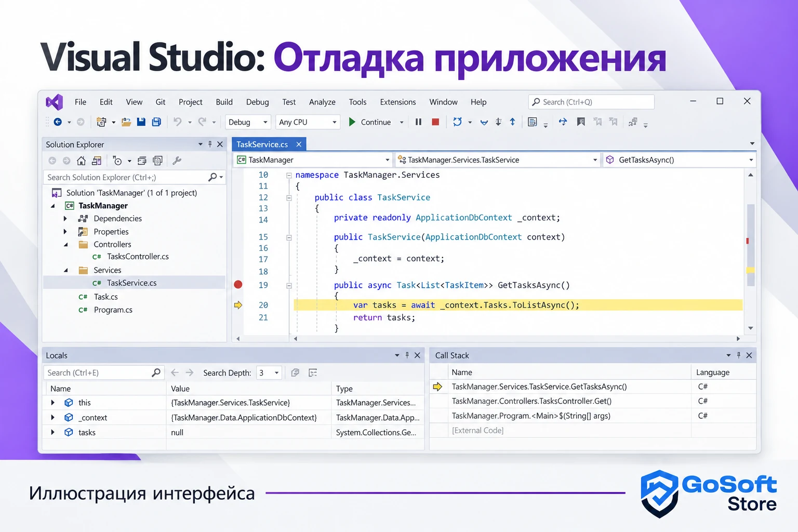
Task: Expand the Dependencies node in Solution Explorer
Action: tap(65, 219)
